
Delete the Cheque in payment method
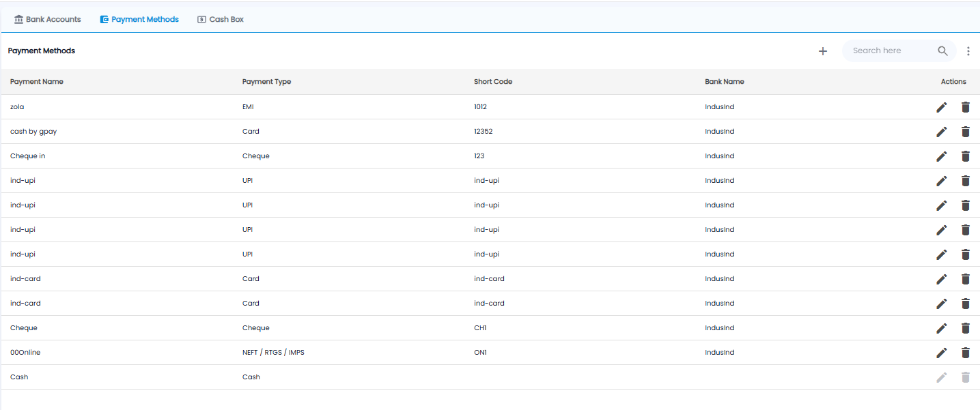pos(966,156)
